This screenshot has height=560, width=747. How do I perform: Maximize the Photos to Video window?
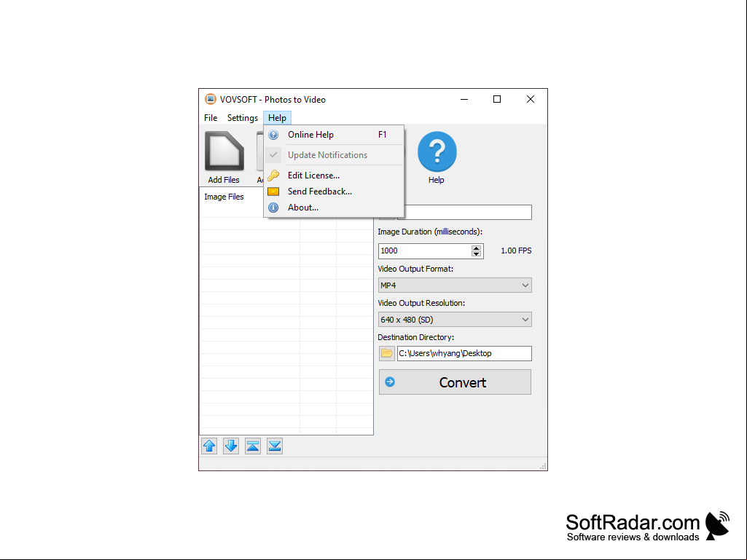(497, 99)
